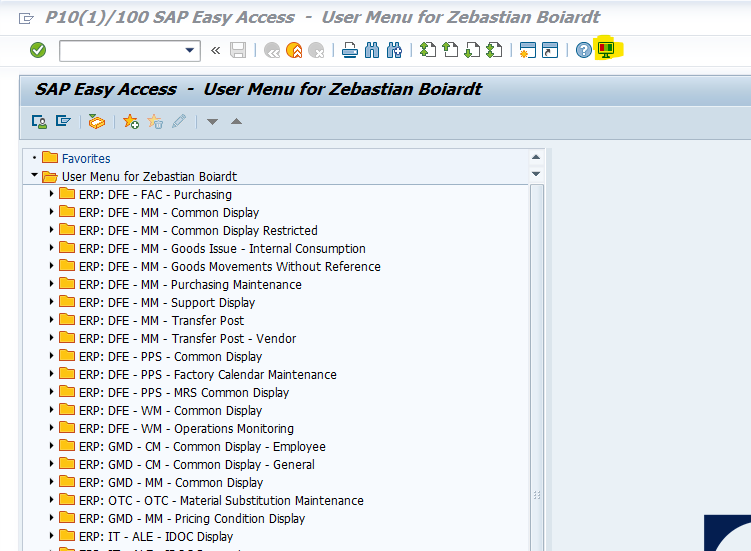
Task: Expand Goods Movements Without Reference folder
Action: pyautogui.click(x=51, y=266)
